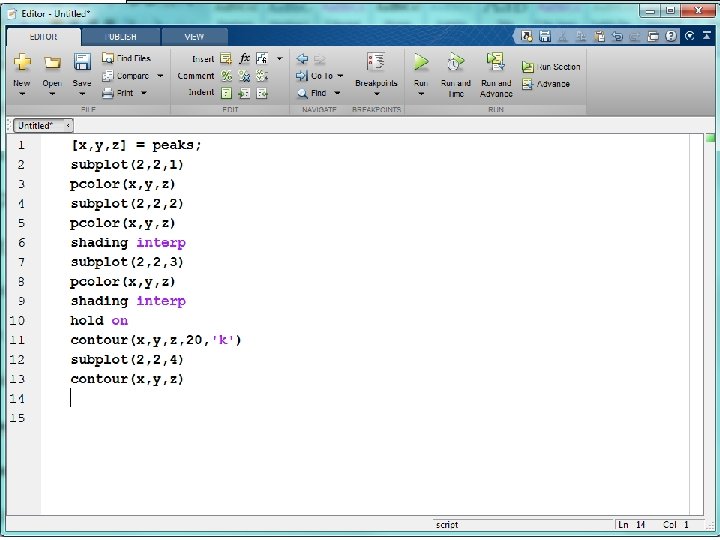Open the Go To dropdown arrow
The image size is (720, 540).
click(x=340, y=76)
